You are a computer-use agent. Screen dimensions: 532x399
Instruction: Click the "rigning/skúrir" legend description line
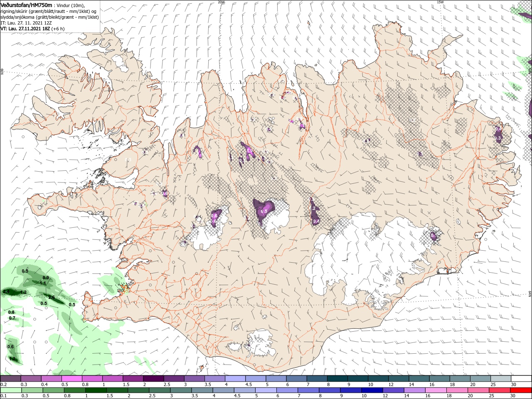pyautogui.click(x=48, y=11)
